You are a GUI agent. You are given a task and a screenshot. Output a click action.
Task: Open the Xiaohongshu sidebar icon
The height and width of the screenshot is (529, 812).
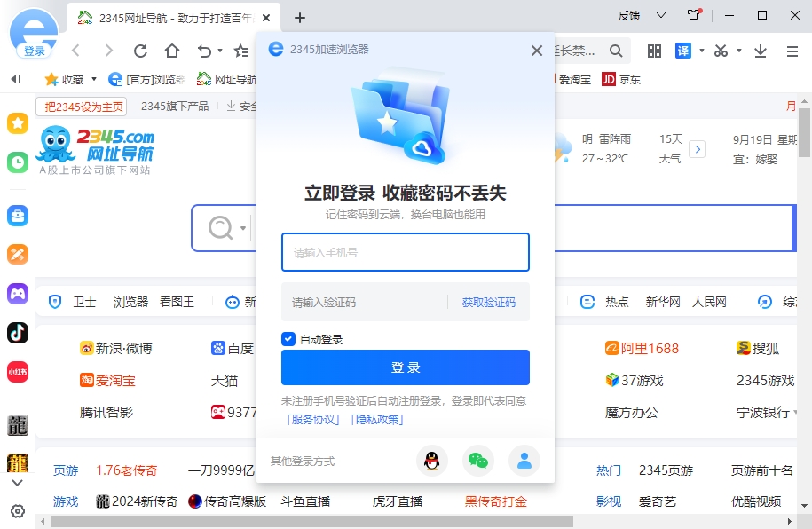(x=18, y=372)
